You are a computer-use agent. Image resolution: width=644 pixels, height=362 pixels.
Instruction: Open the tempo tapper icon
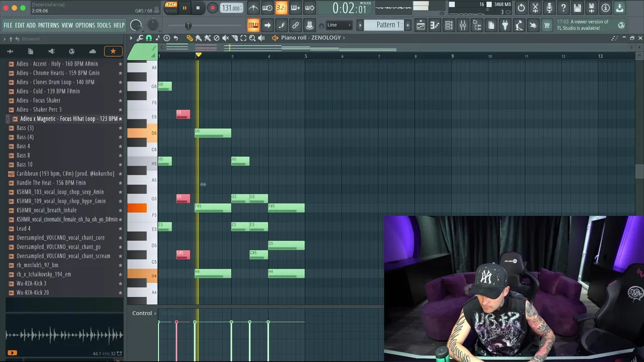[x=519, y=25]
